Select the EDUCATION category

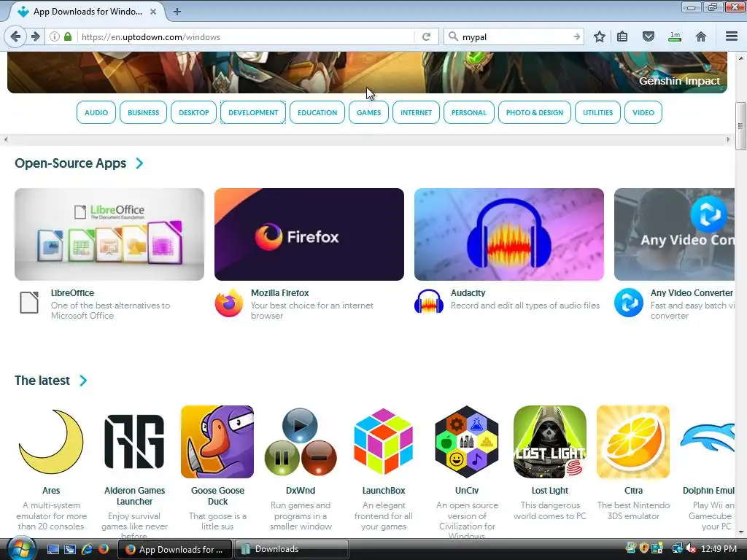[x=317, y=112]
